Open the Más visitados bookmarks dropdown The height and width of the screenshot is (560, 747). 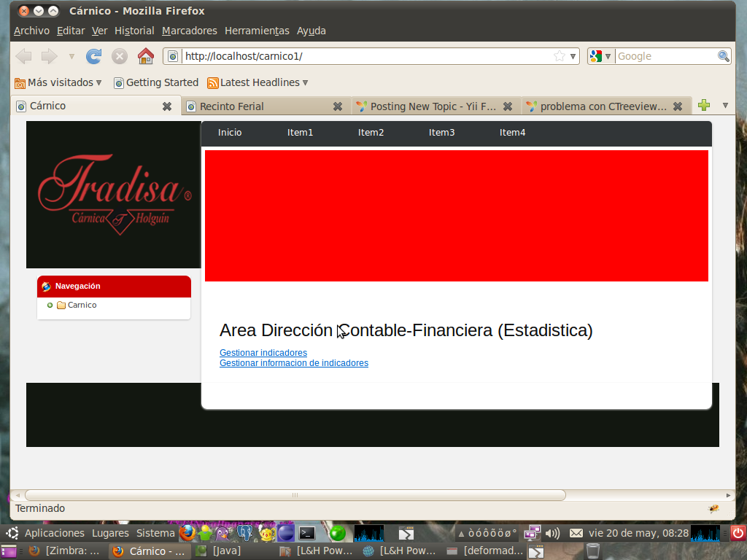[58, 82]
